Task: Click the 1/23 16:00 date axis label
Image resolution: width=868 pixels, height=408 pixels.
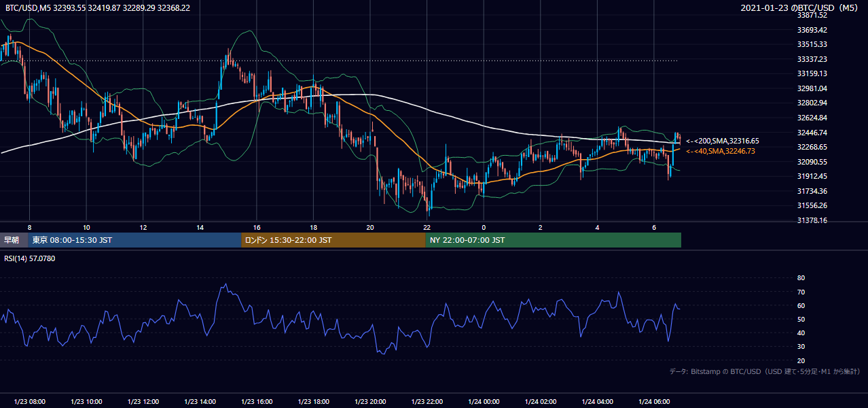Action: [257, 401]
